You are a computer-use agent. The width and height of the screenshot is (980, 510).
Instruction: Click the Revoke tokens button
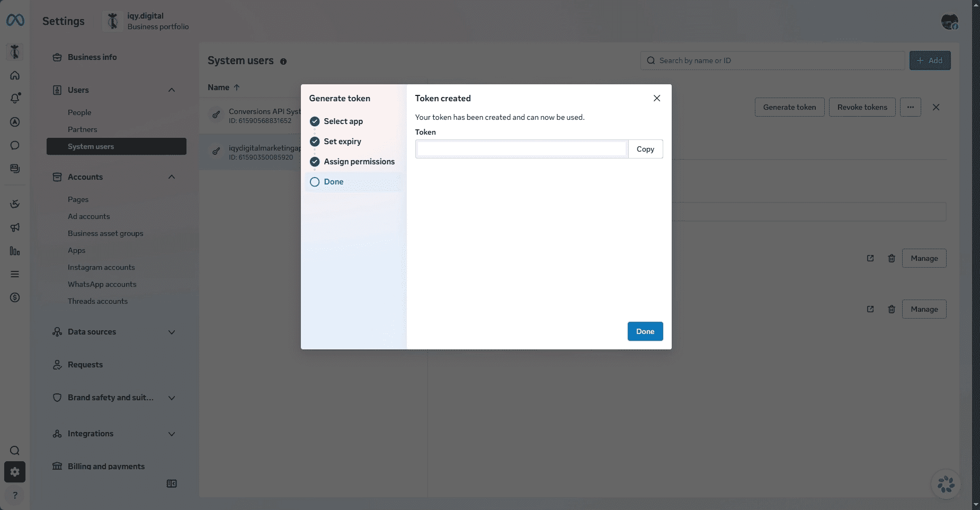tap(862, 107)
